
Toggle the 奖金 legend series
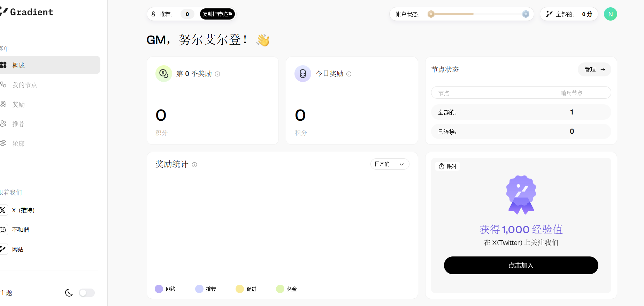[286, 289]
